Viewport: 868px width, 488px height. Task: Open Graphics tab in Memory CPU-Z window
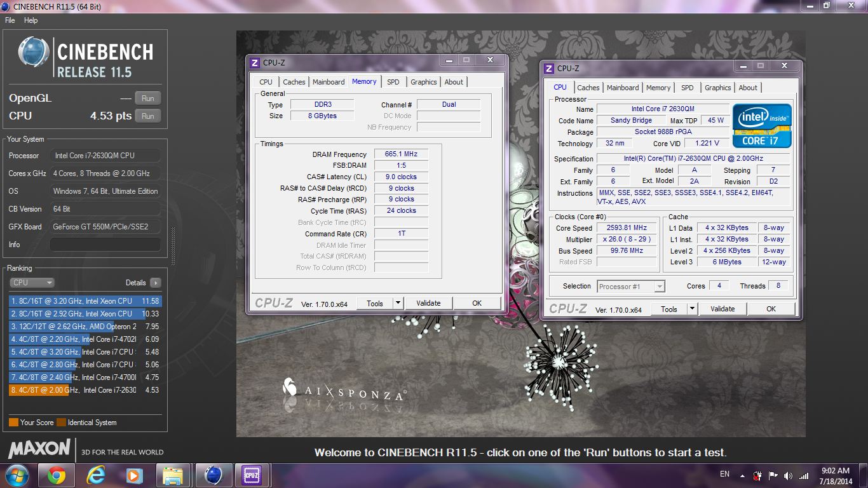pos(423,82)
